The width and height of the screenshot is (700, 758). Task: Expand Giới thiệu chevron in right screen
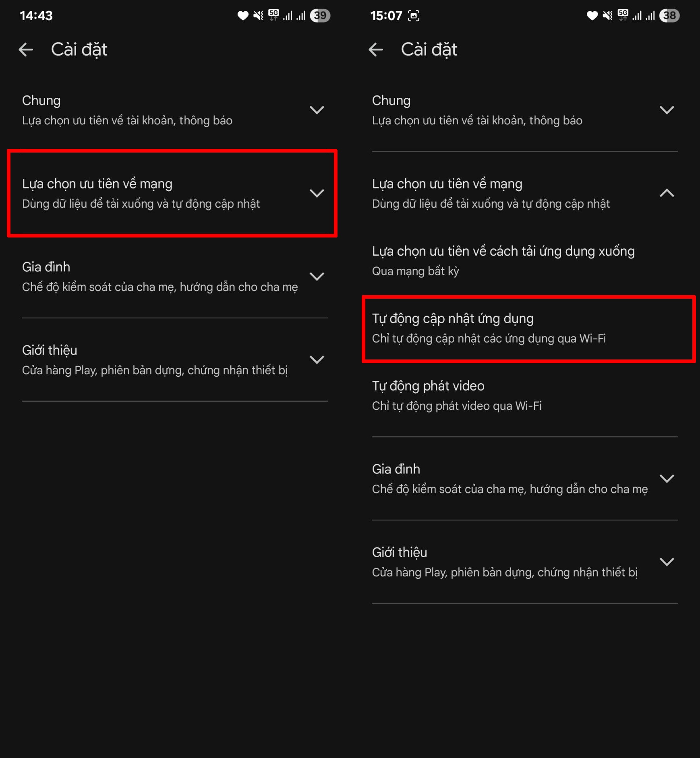coord(667,562)
